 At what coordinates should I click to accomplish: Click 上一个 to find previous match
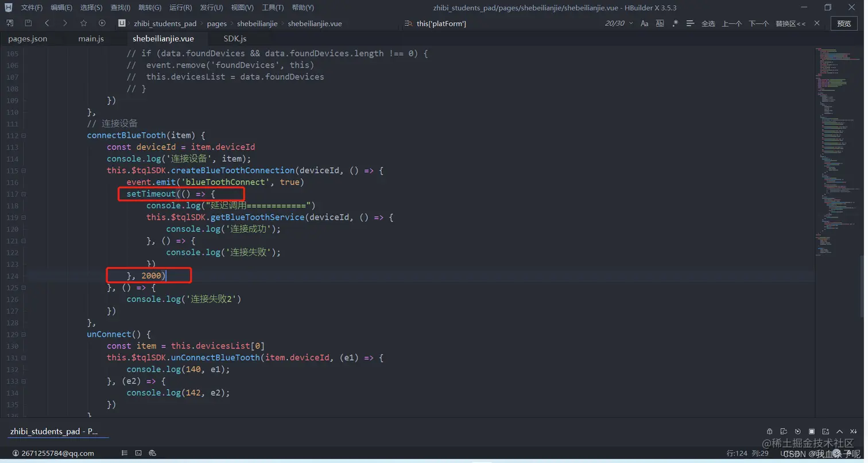[x=731, y=24]
